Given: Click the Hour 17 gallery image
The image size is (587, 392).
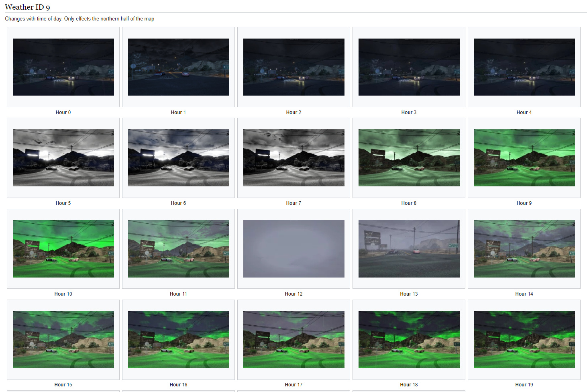Looking at the screenshot, I should pyautogui.click(x=294, y=340).
